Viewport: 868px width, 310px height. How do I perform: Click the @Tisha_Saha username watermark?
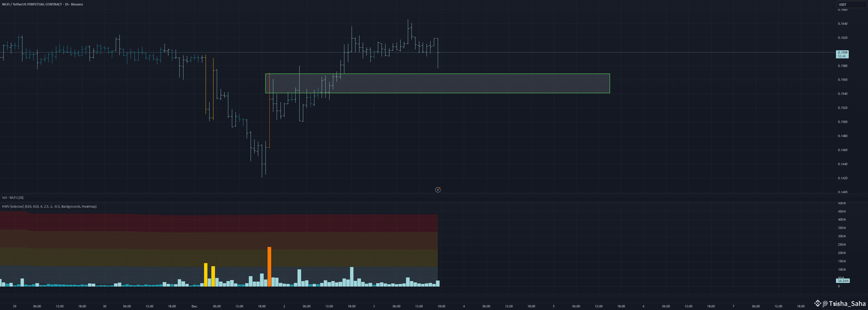(x=844, y=303)
